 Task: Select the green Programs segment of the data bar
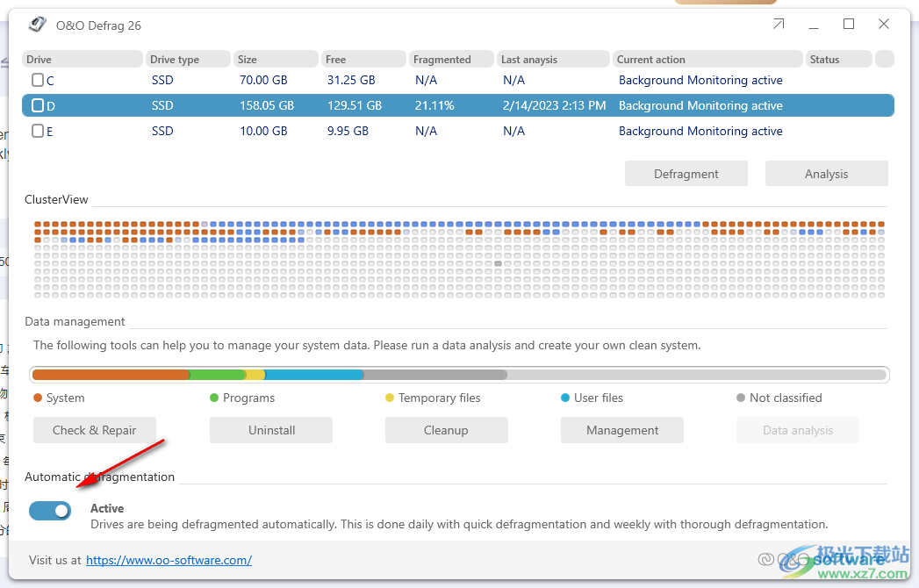(x=218, y=375)
